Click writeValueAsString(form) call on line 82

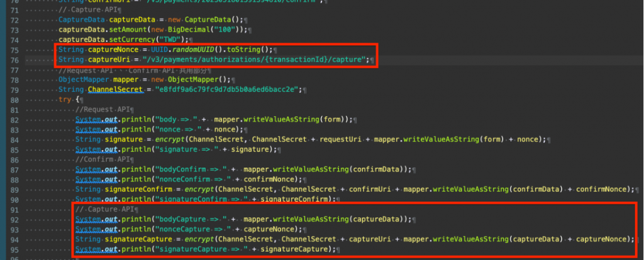[x=297, y=119]
